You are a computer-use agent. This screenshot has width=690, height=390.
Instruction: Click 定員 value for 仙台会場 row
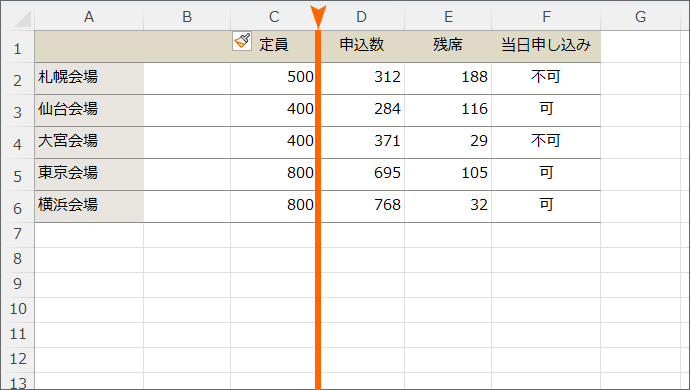click(274, 111)
